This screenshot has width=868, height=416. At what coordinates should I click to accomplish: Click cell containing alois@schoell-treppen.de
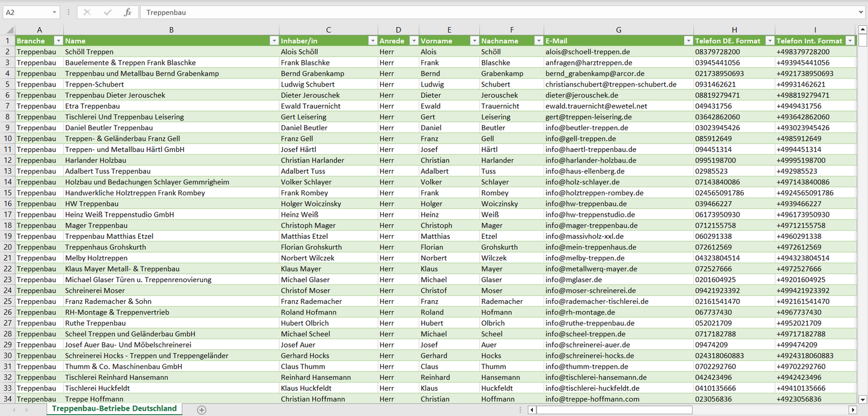pos(587,52)
